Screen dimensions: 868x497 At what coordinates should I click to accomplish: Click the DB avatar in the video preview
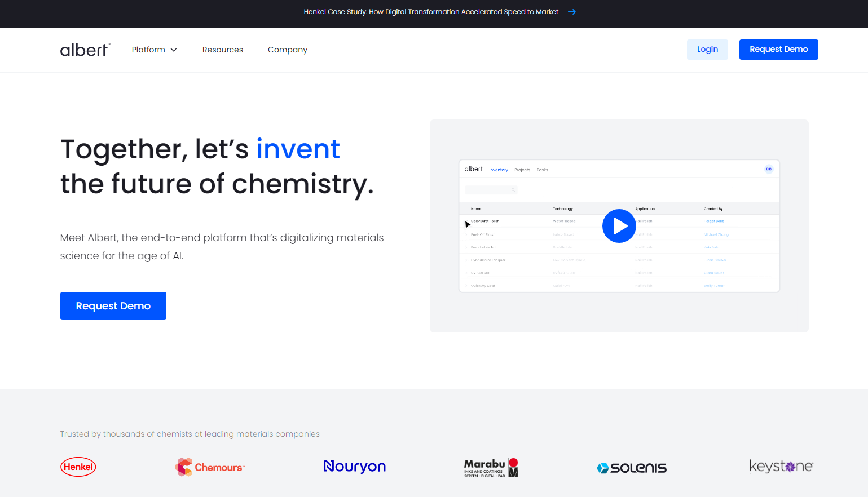(x=769, y=169)
